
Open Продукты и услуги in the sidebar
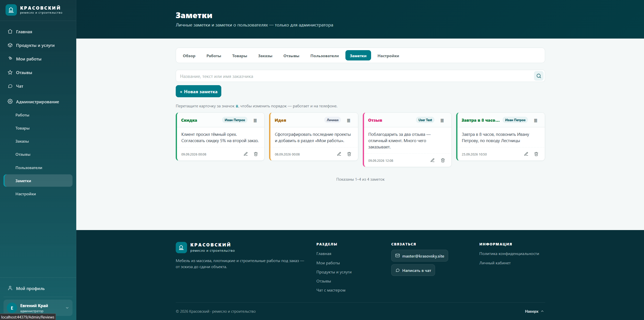[x=38, y=45]
